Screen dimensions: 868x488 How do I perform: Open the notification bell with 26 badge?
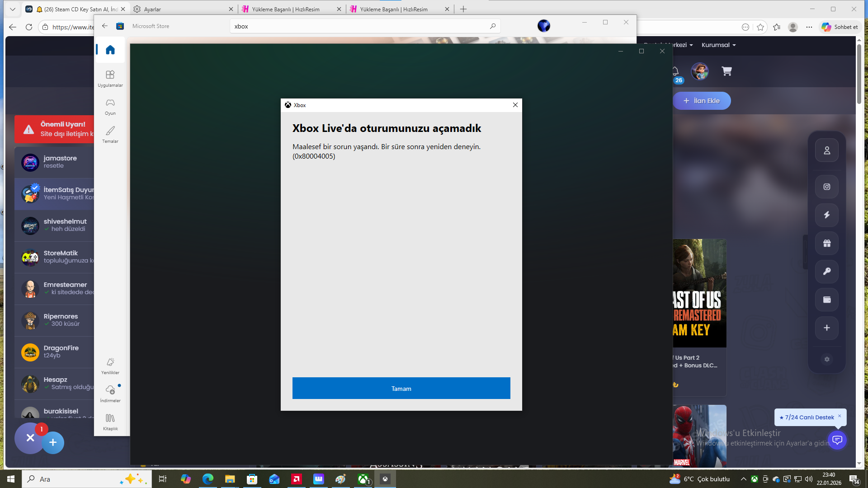pyautogui.click(x=675, y=71)
